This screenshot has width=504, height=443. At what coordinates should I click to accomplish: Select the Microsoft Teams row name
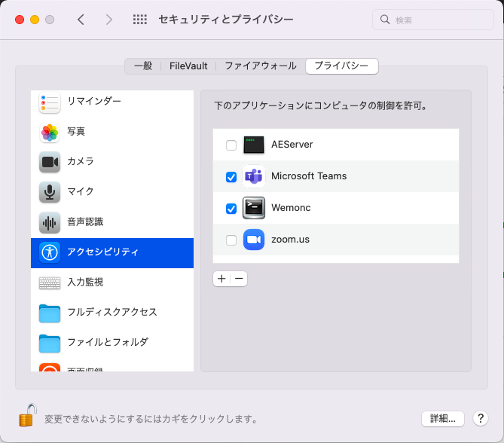(309, 176)
